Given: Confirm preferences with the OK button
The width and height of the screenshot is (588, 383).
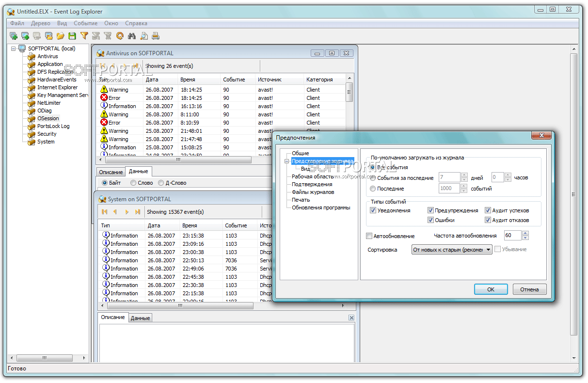Looking at the screenshot, I should coord(491,289).
